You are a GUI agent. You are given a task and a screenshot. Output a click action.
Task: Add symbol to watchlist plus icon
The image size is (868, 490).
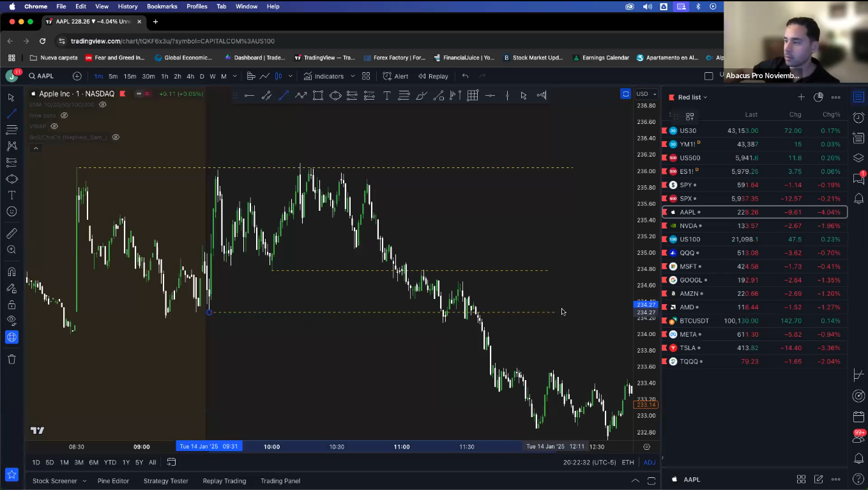coord(801,97)
